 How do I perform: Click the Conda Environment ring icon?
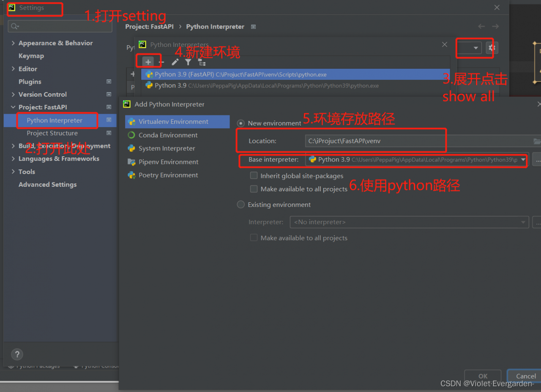[x=131, y=135]
